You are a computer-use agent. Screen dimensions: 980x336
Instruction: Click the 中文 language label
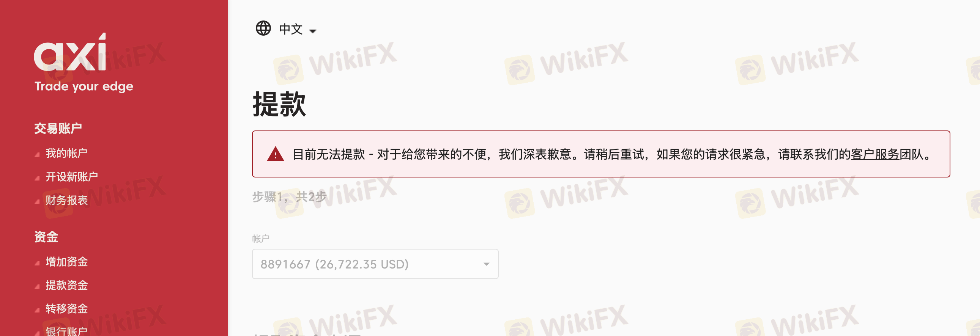point(291,29)
